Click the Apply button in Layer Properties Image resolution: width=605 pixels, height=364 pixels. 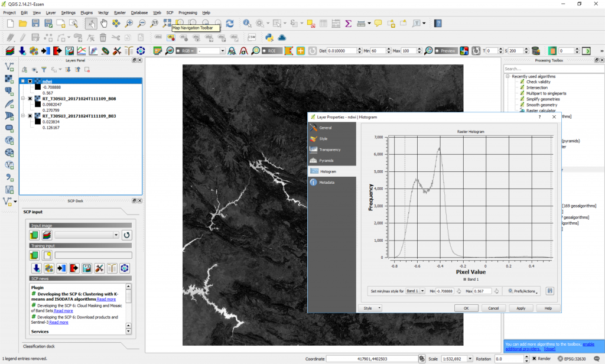click(521, 308)
